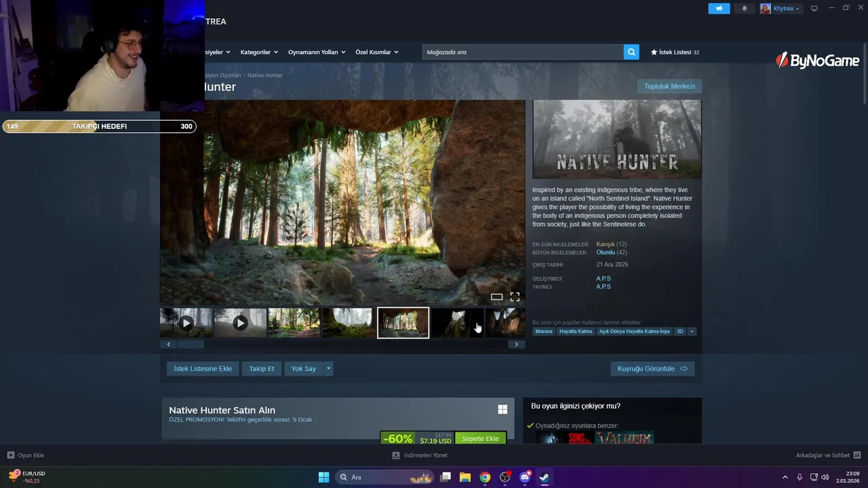Image resolution: width=868 pixels, height=488 pixels.
Task: Select the third screenshot thumbnail, green forest
Action: click(294, 323)
